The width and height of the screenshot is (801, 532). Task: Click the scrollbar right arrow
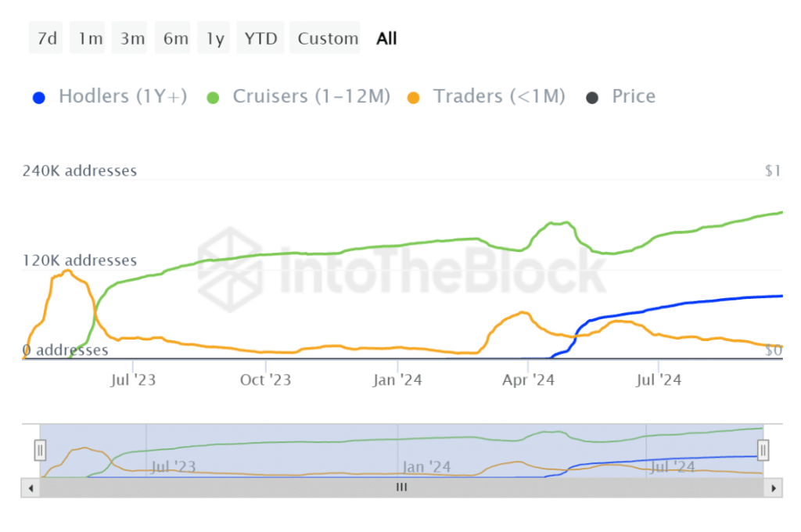pos(773,487)
